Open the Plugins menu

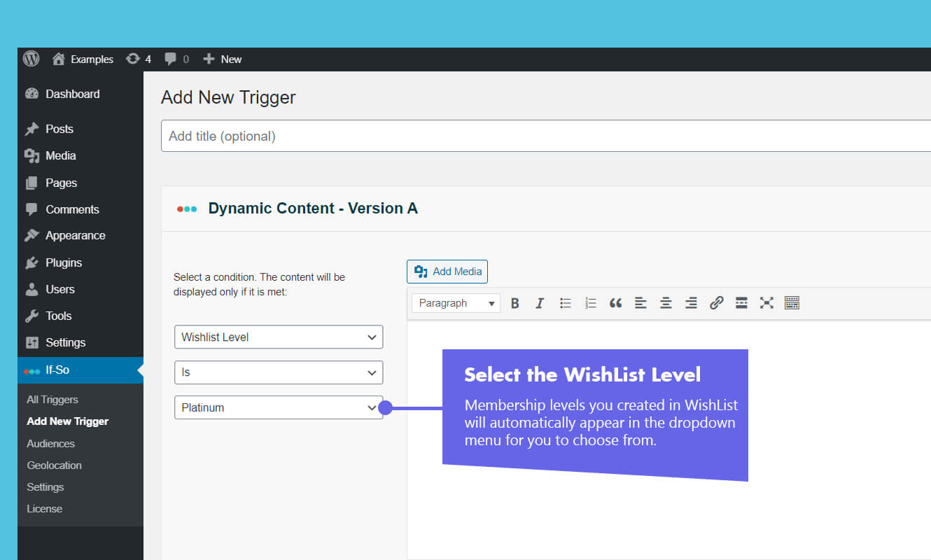(80, 262)
